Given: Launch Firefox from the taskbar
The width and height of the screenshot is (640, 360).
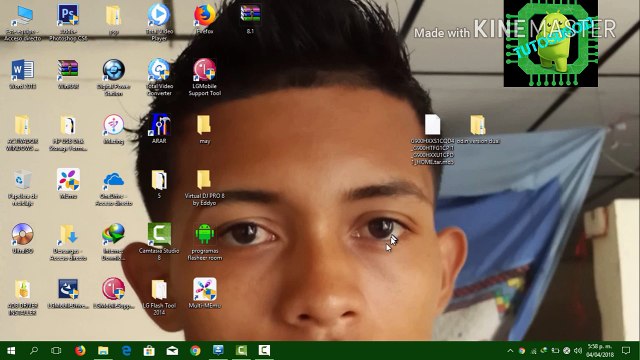Looking at the screenshot, I should coord(80,351).
